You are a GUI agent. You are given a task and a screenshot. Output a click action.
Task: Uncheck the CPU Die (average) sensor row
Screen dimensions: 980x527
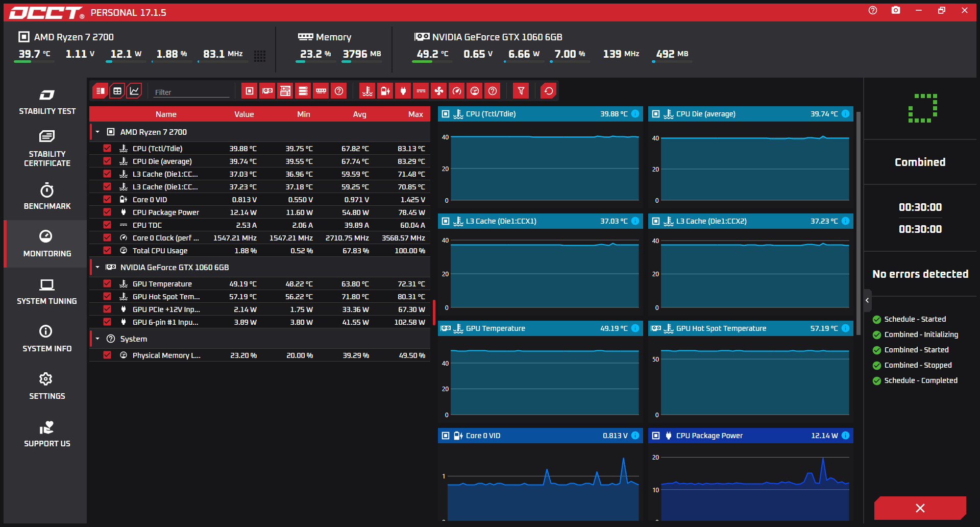point(107,161)
